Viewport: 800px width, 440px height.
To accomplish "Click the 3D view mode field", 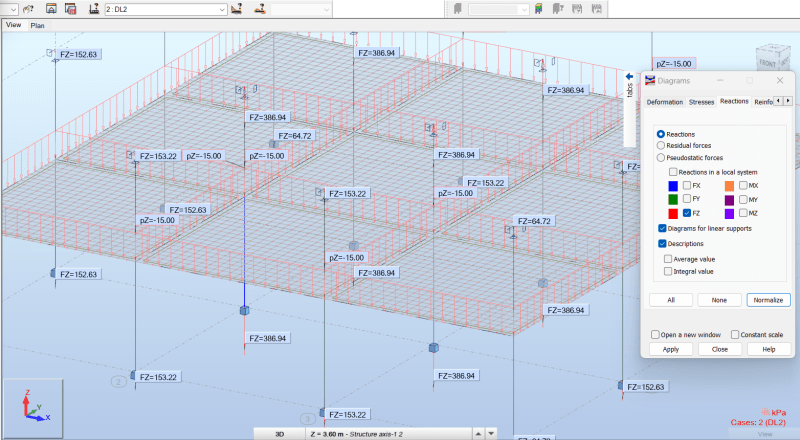I will coord(280,434).
